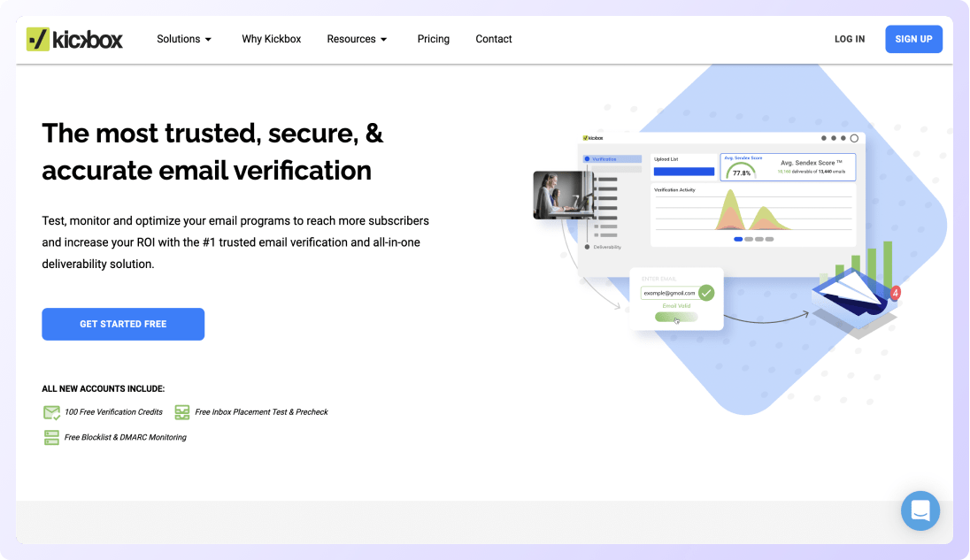Click the 100 Free Verification Credits envelope icon
The image size is (970, 560).
tap(51, 412)
